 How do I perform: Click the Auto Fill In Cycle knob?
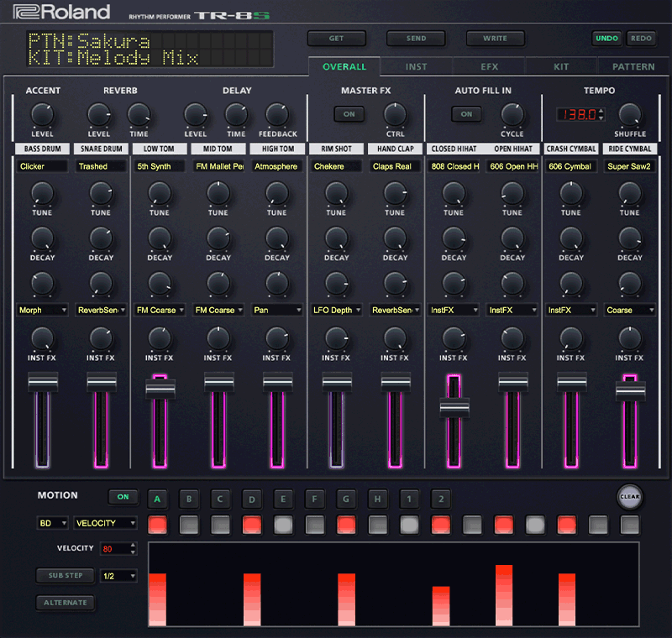[x=512, y=114]
